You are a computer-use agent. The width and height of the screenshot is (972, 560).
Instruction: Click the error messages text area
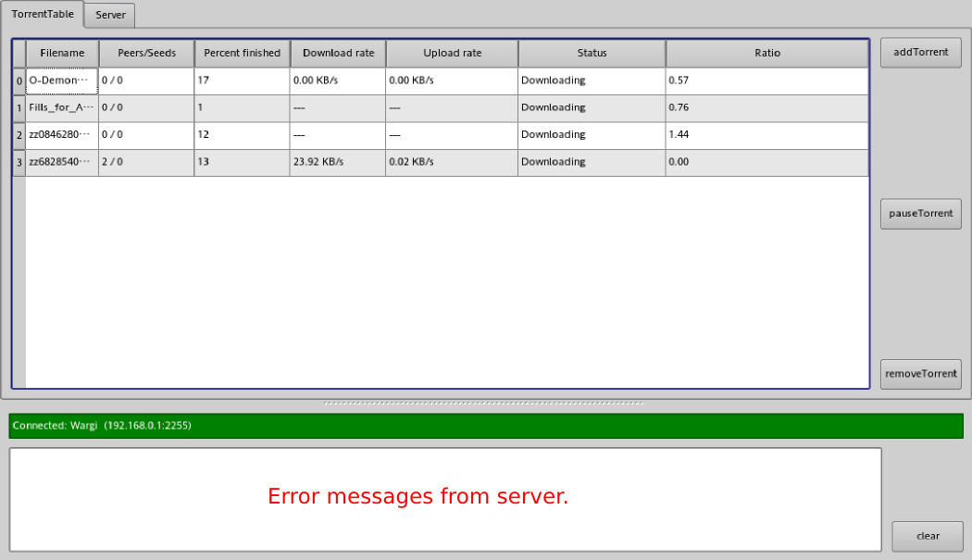pyautogui.click(x=444, y=499)
